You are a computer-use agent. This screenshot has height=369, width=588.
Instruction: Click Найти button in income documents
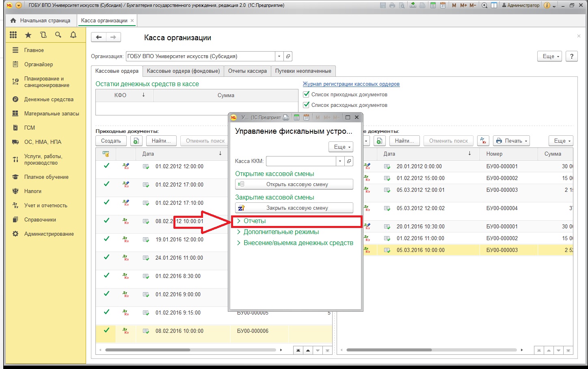[x=161, y=141]
